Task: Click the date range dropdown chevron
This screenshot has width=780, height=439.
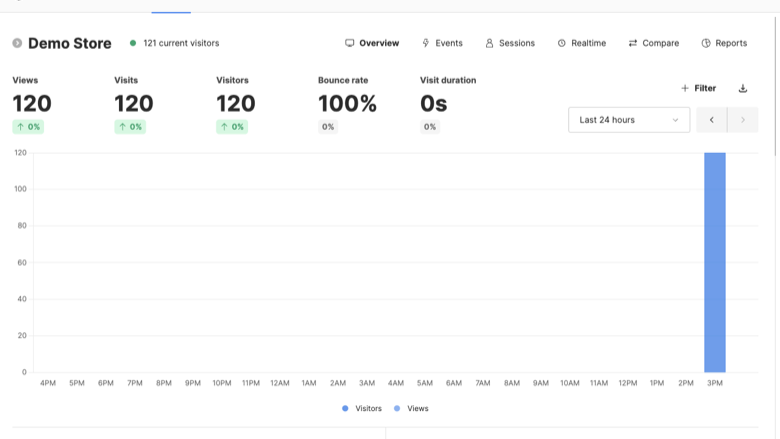Action: click(x=675, y=120)
